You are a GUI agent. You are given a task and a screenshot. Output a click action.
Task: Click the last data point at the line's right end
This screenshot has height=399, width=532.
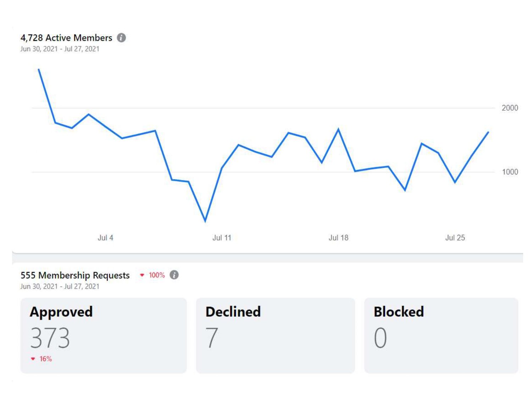tap(488, 132)
